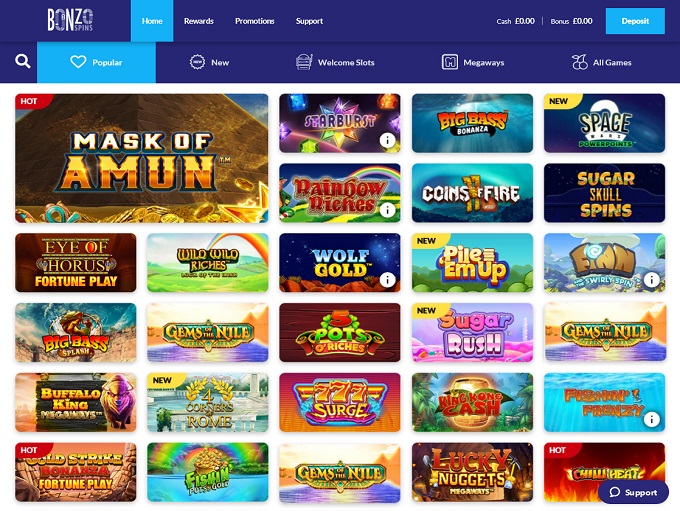Open Support in top navigation
The width and height of the screenshot is (680, 511).
click(x=309, y=21)
